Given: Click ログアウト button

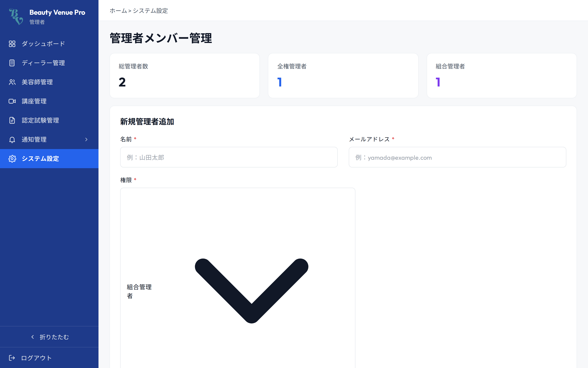Looking at the screenshot, I should coord(49,358).
